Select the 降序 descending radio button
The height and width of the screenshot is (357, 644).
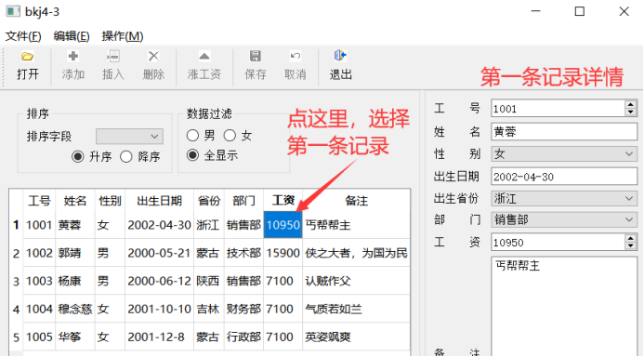[x=126, y=156]
